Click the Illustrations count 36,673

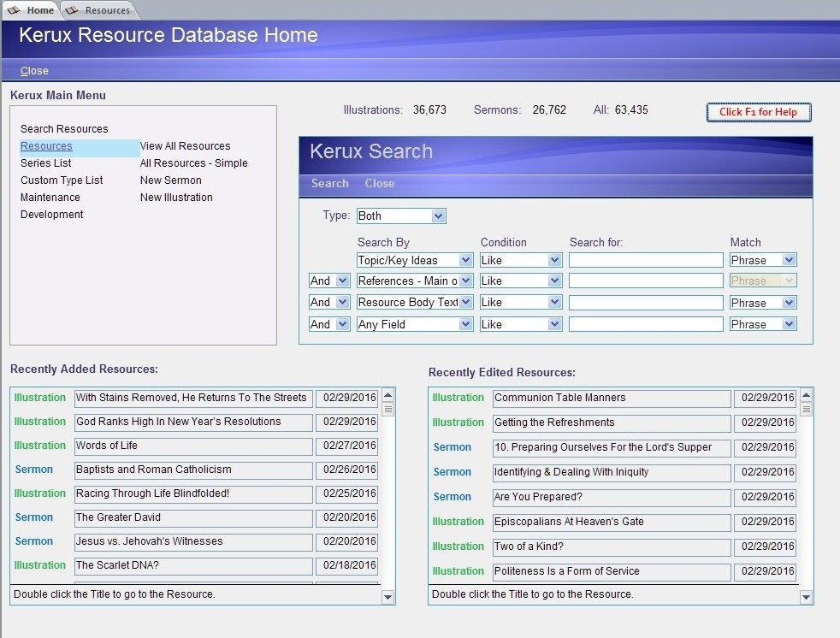tap(429, 109)
